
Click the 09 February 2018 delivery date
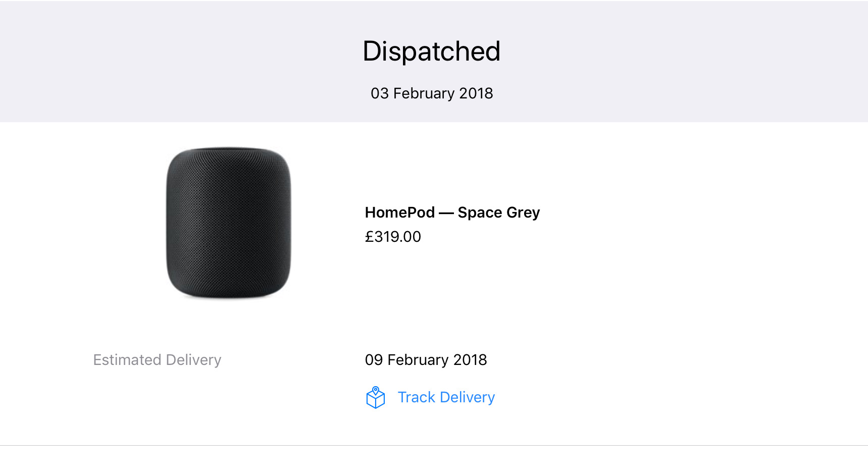click(x=426, y=360)
